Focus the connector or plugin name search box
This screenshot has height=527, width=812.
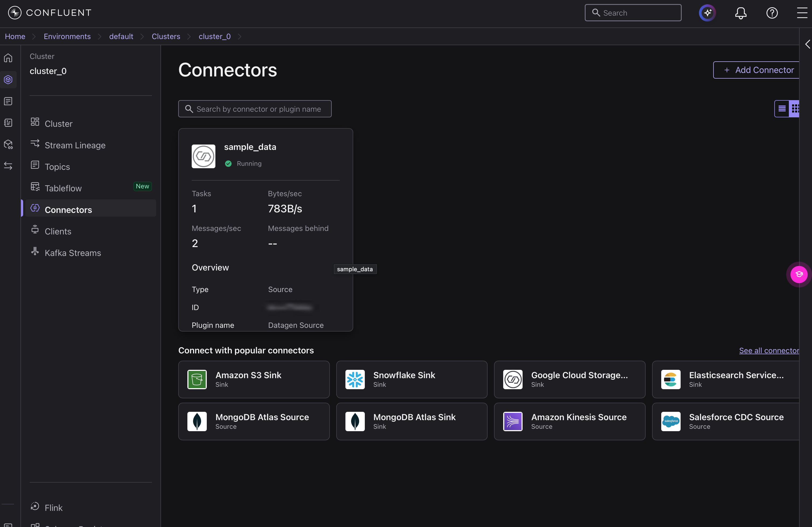(255, 109)
